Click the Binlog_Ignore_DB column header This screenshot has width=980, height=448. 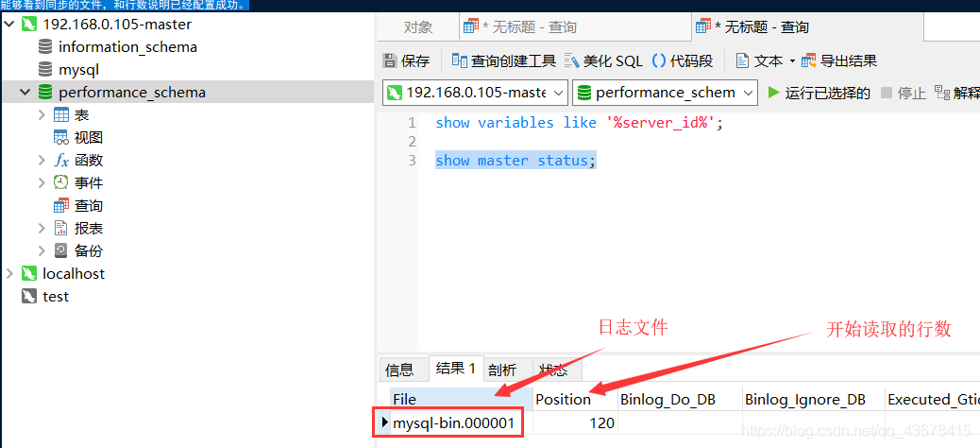[814, 399]
